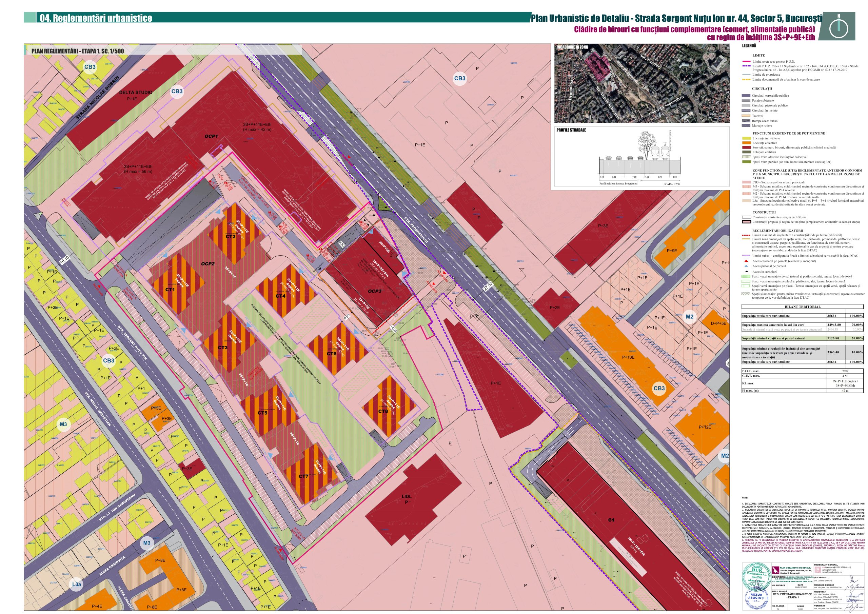Click the '04. Reglementări urbanistice' header title

coord(96,18)
